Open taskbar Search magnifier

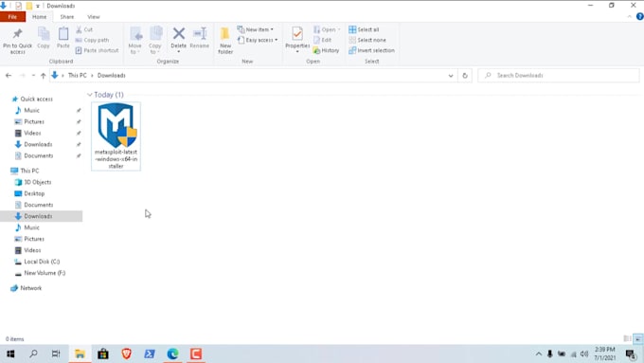click(x=33, y=354)
